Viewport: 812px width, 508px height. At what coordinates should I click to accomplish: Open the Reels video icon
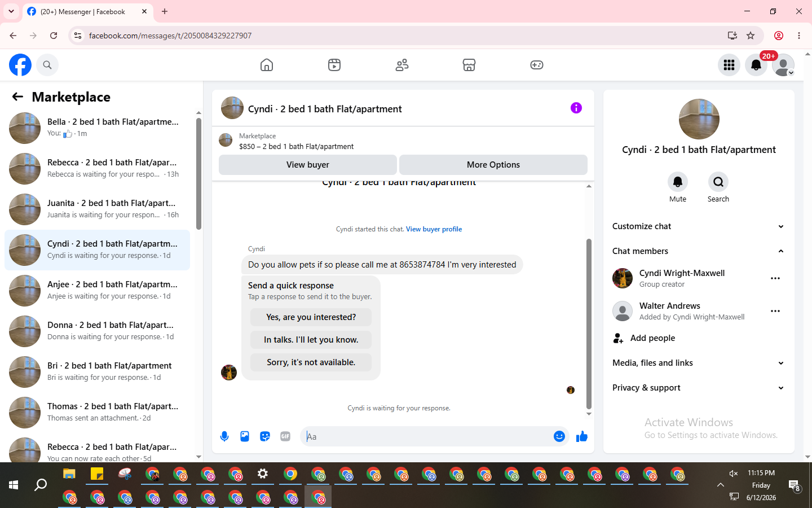click(x=334, y=65)
